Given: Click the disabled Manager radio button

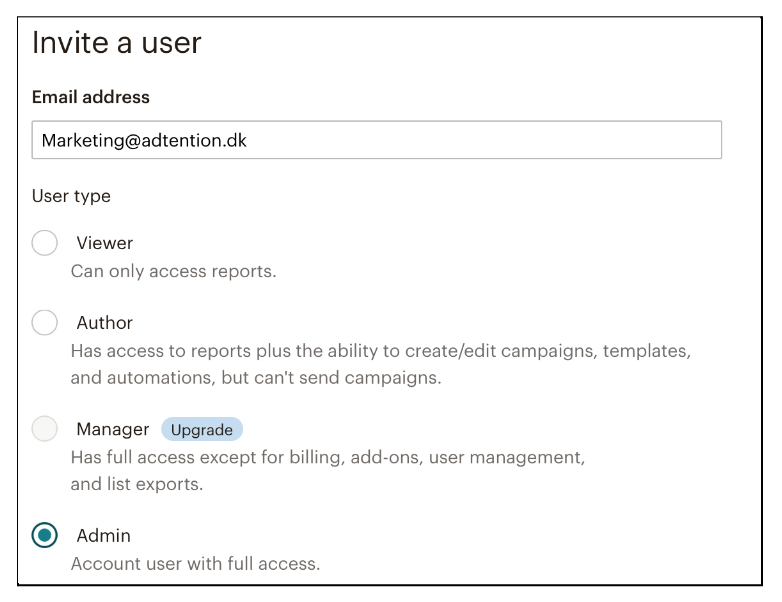Looking at the screenshot, I should point(45,429).
